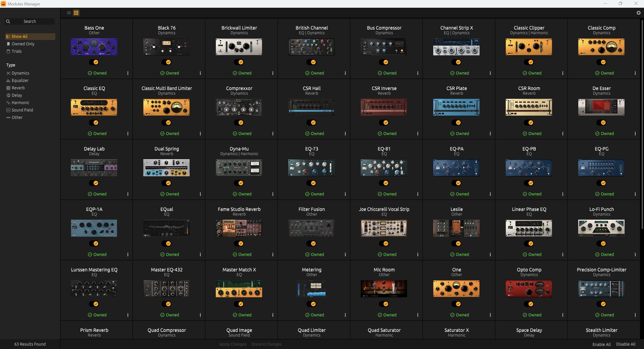Click the Classic Multi Band Limiter title
Viewport: 644px width, 349px height.
167,88
